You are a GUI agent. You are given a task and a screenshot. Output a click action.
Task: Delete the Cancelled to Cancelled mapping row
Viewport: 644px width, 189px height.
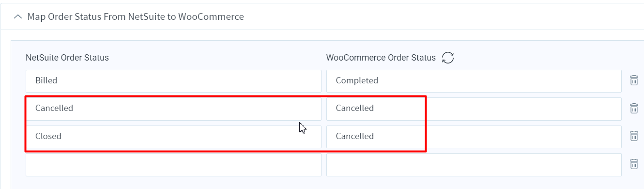[633, 109]
